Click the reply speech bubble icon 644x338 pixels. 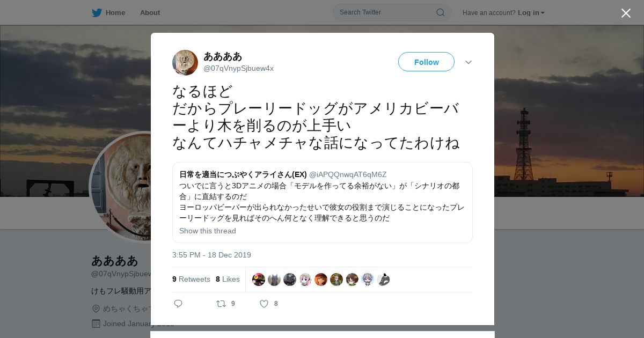pyautogui.click(x=178, y=304)
